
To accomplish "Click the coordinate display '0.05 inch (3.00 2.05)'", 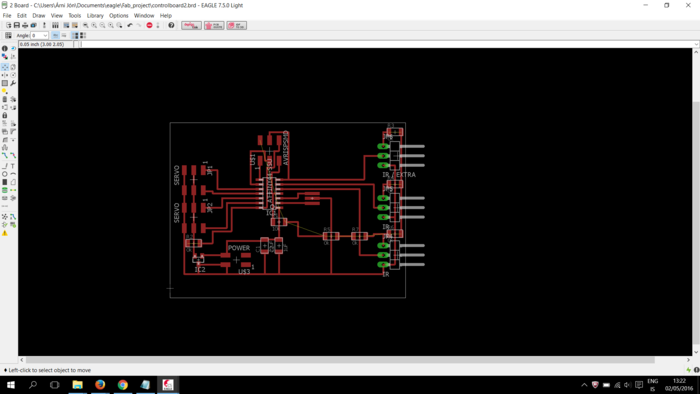I will (x=42, y=44).
